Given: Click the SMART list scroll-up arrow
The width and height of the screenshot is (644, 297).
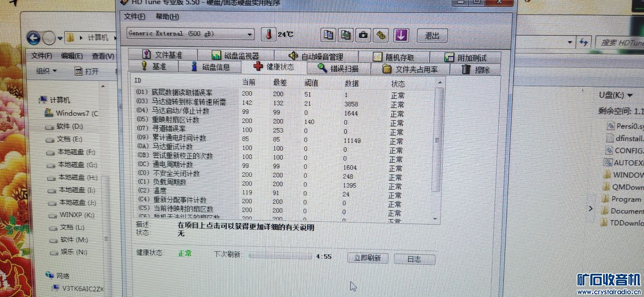Looking at the screenshot, I should 440,82.
